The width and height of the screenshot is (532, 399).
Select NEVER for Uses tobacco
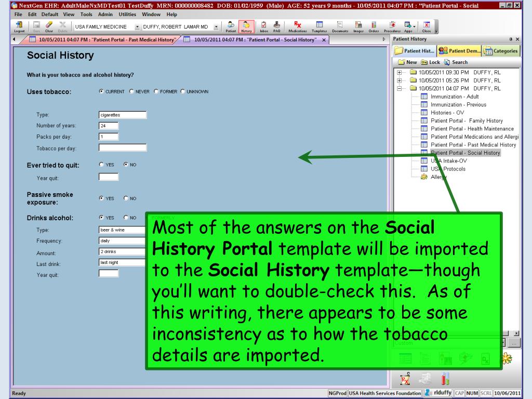click(x=131, y=91)
